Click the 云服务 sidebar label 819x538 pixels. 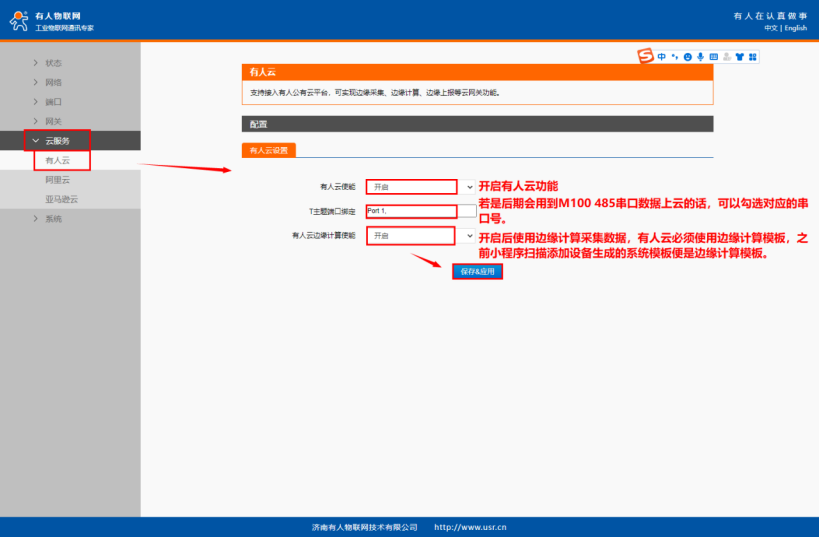pyautogui.click(x=57, y=141)
